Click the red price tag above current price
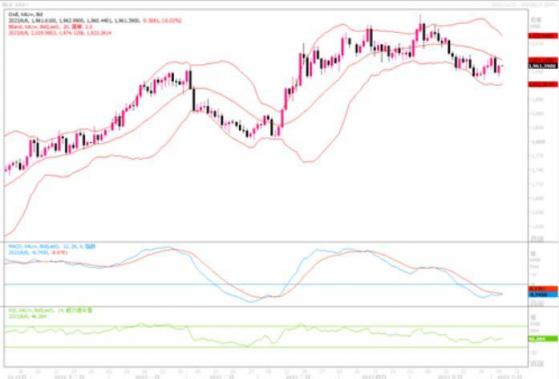This screenshot has height=379, width=559. pos(543,60)
